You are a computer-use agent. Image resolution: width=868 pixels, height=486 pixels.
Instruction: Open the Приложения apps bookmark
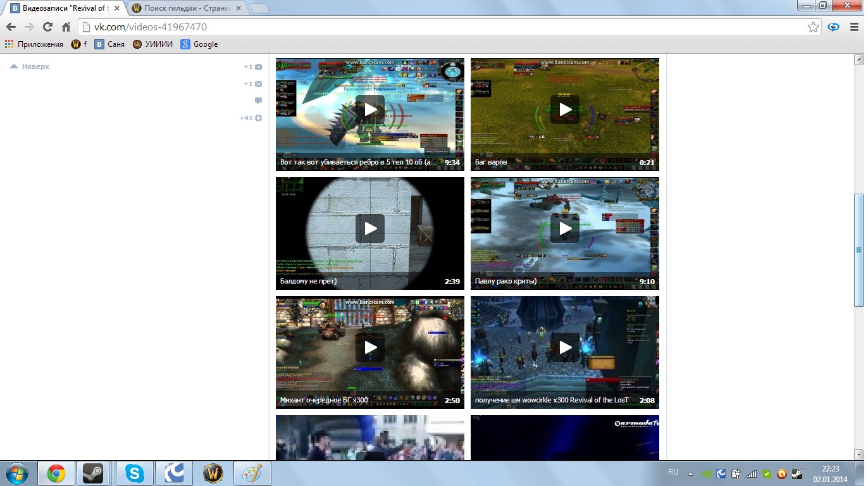(x=34, y=44)
